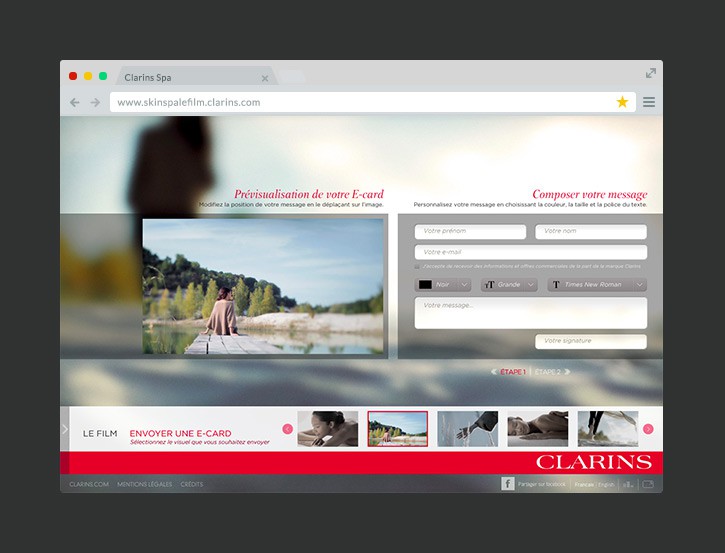Select the woman lying face-down thumbnail
The height and width of the screenshot is (553, 725).
point(538,429)
